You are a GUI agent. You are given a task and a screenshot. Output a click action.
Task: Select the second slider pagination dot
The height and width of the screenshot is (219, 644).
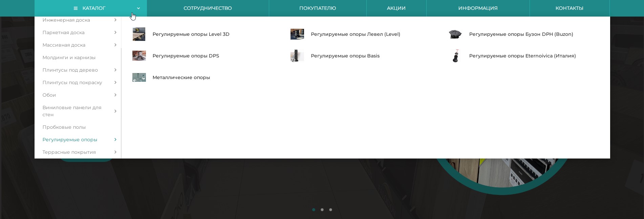(322, 210)
